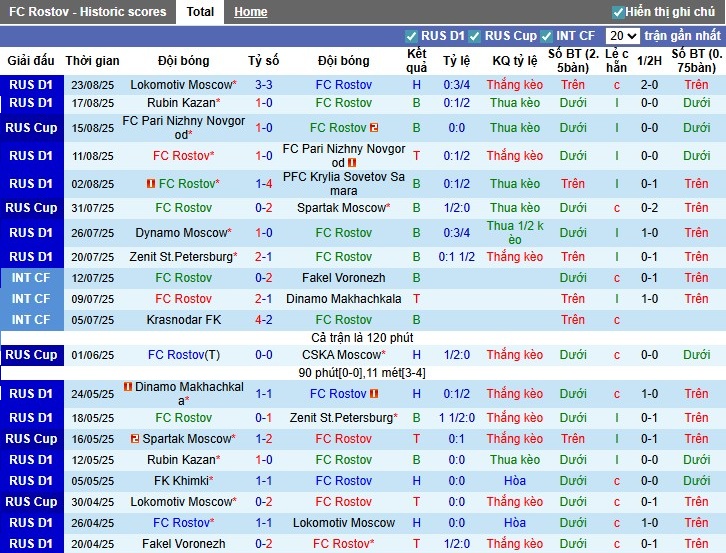The width and height of the screenshot is (726, 553).
Task: Open the 4-2 score of Krasnodar FK match
Action: click(264, 320)
